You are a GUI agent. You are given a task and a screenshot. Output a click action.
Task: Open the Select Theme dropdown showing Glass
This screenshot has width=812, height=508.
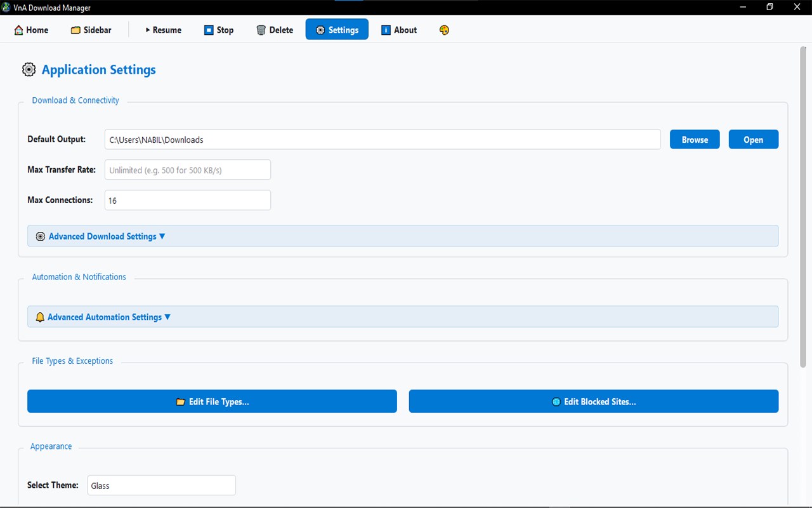tap(161, 485)
